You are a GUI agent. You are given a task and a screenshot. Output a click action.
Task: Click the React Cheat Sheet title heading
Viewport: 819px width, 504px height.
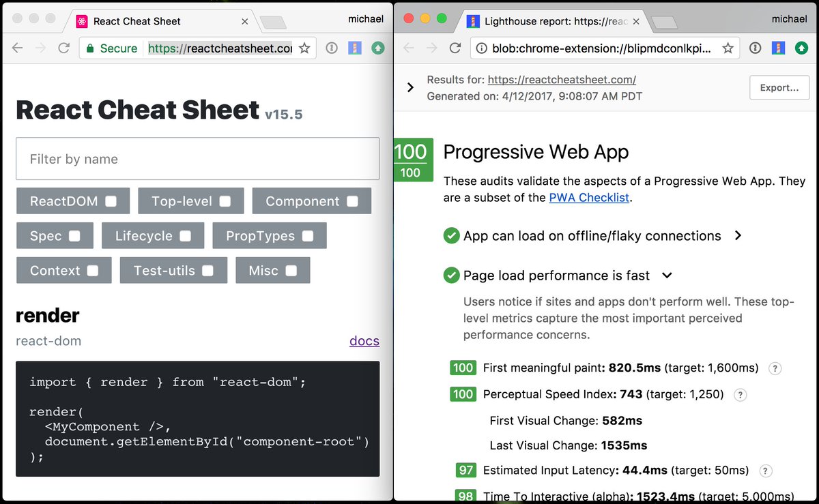[137, 110]
